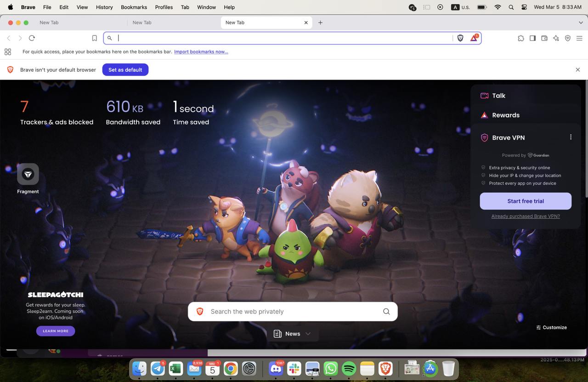This screenshot has height=382, width=588.
Task: Go back using the browser back arrow
Action: pos(8,38)
